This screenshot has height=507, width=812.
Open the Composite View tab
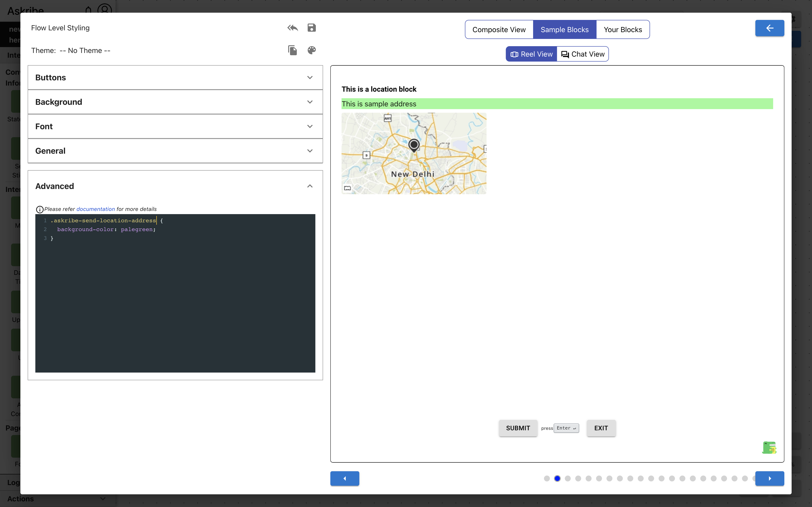tap(499, 29)
